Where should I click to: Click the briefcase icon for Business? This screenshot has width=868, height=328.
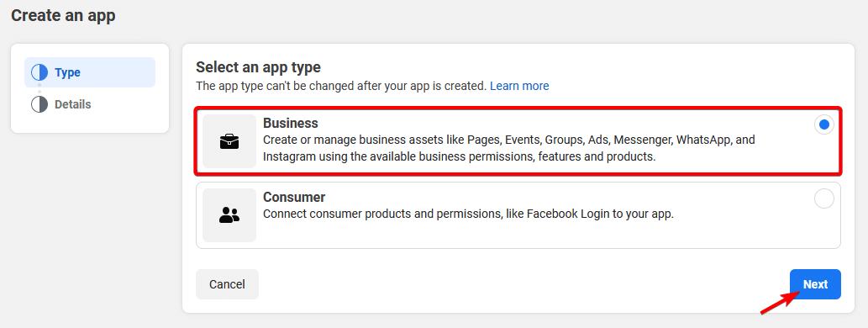[x=229, y=141]
